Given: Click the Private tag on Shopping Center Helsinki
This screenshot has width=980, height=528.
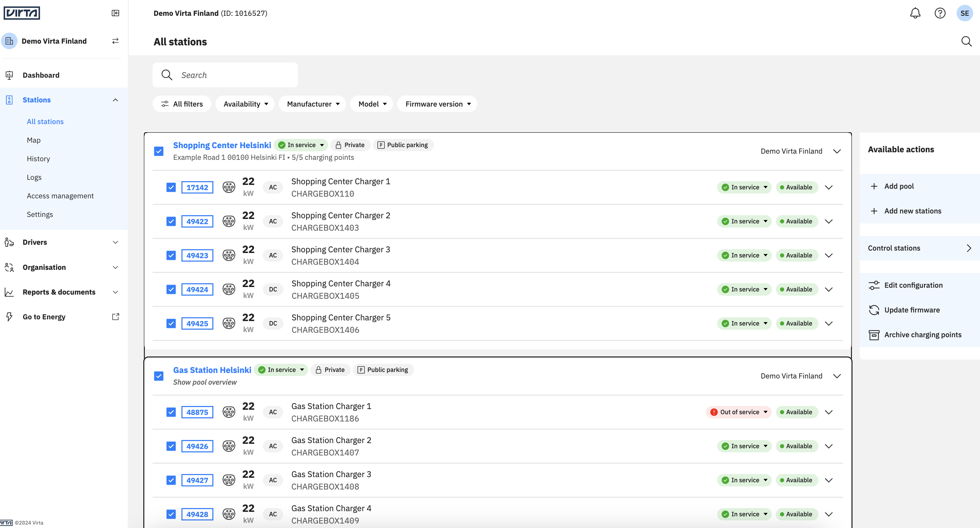Looking at the screenshot, I should [350, 145].
